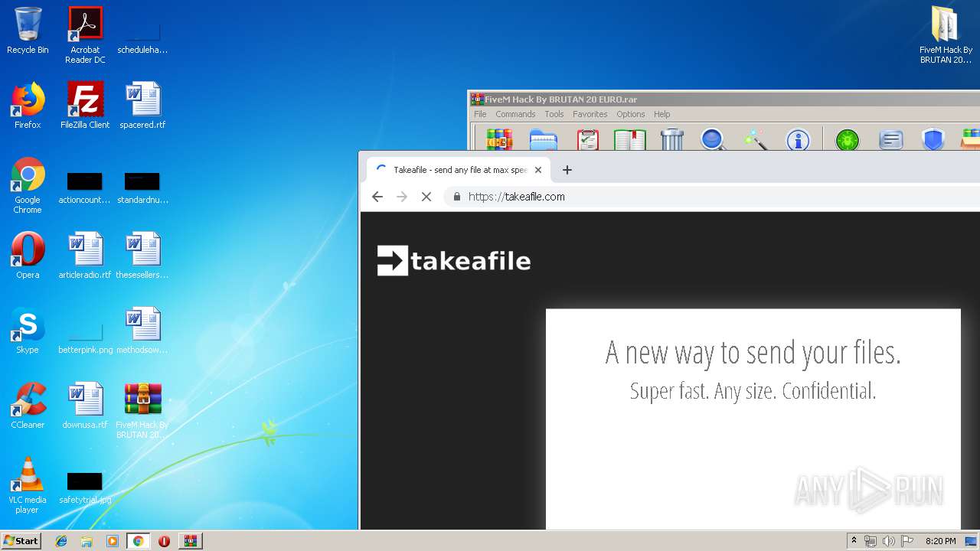Select safetytrial.jpg desktop file

(85, 488)
